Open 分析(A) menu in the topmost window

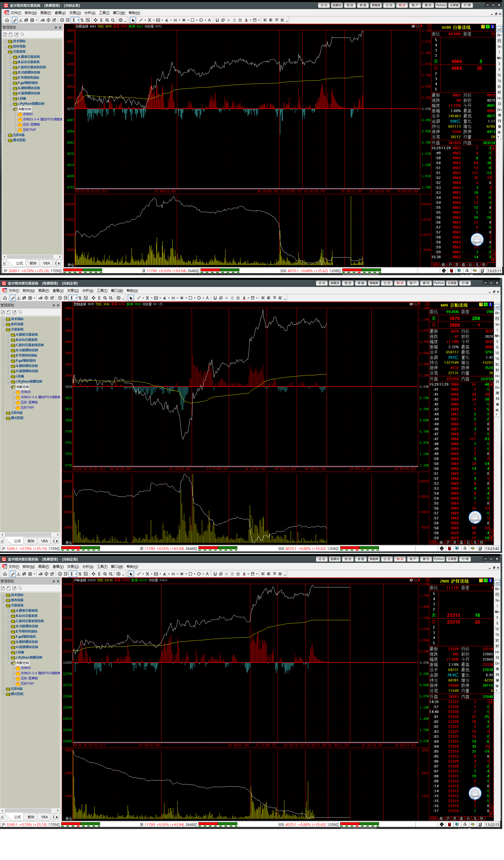89,13
